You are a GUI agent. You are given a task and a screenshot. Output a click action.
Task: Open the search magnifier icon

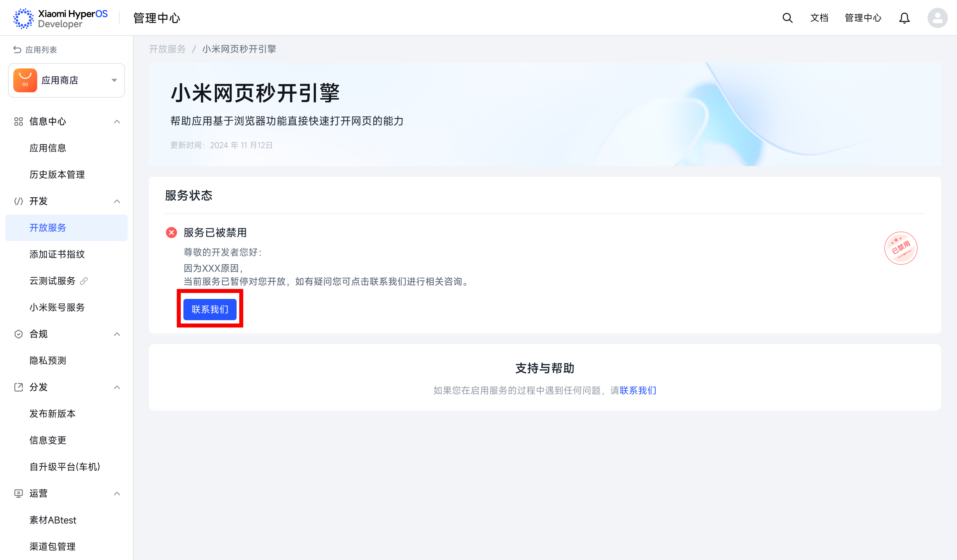[787, 18]
